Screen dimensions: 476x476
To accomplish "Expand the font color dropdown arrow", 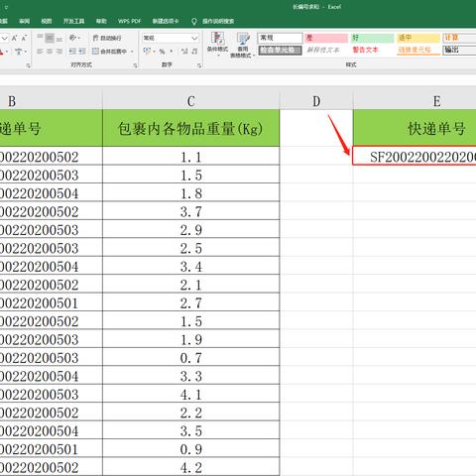I will [x=7, y=52].
